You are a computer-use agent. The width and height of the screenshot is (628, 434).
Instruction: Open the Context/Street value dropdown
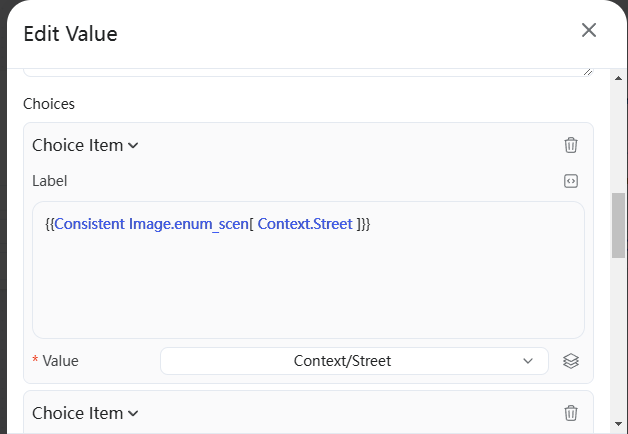[x=354, y=361]
